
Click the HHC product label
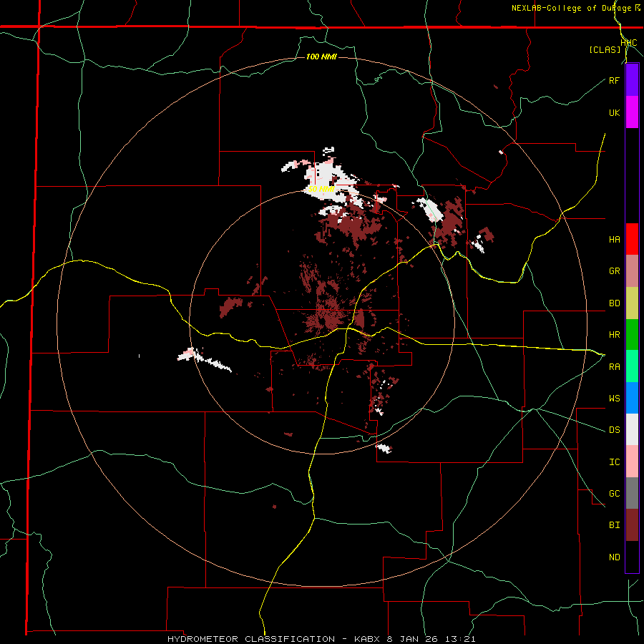629,43
